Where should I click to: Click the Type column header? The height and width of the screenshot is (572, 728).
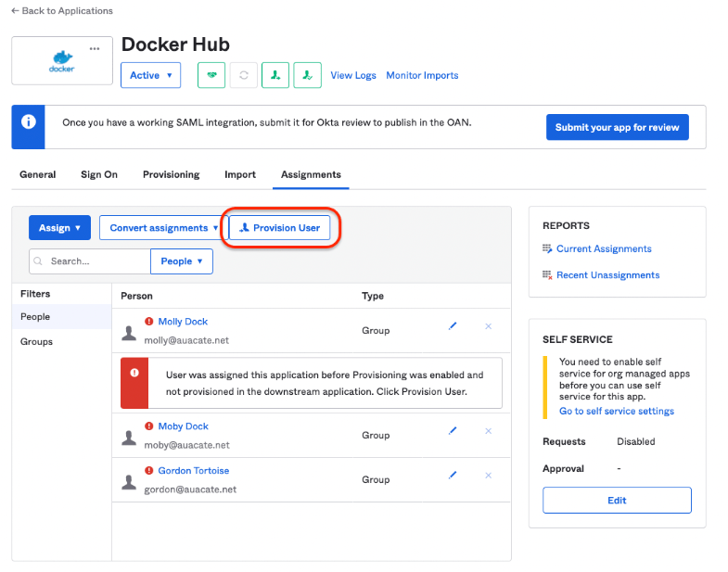point(373,296)
